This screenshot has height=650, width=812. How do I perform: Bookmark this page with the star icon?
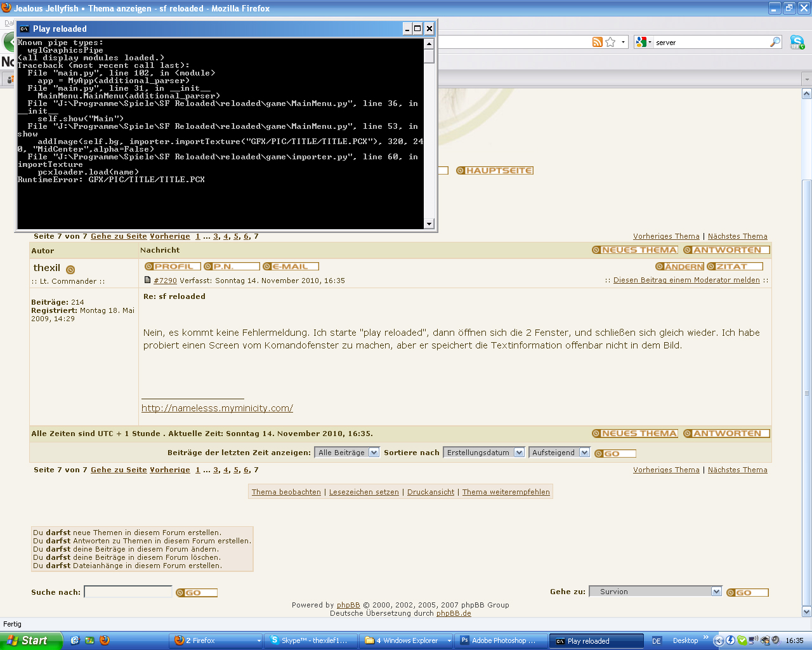click(x=610, y=42)
